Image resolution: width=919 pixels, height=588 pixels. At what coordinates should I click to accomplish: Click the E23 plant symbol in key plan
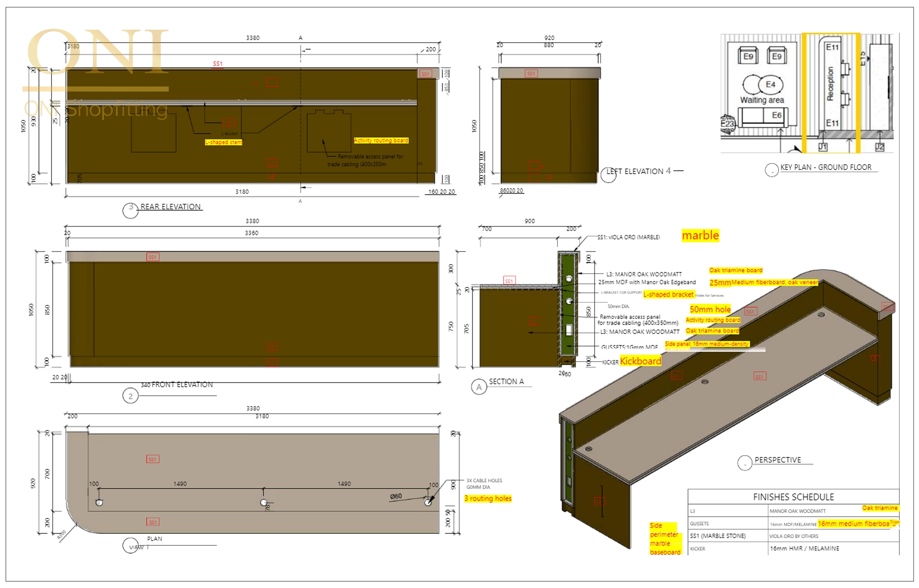point(727,124)
